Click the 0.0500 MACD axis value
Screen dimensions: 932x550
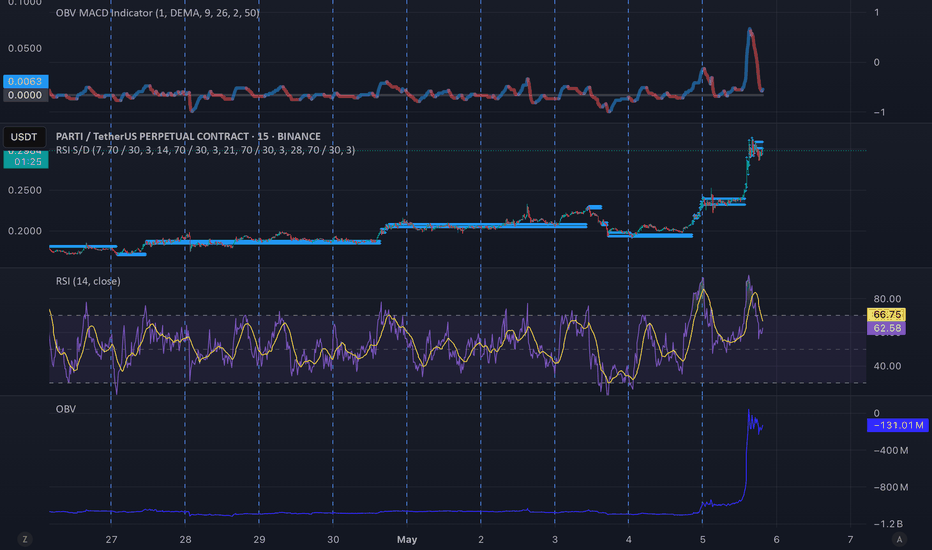pyautogui.click(x=25, y=48)
